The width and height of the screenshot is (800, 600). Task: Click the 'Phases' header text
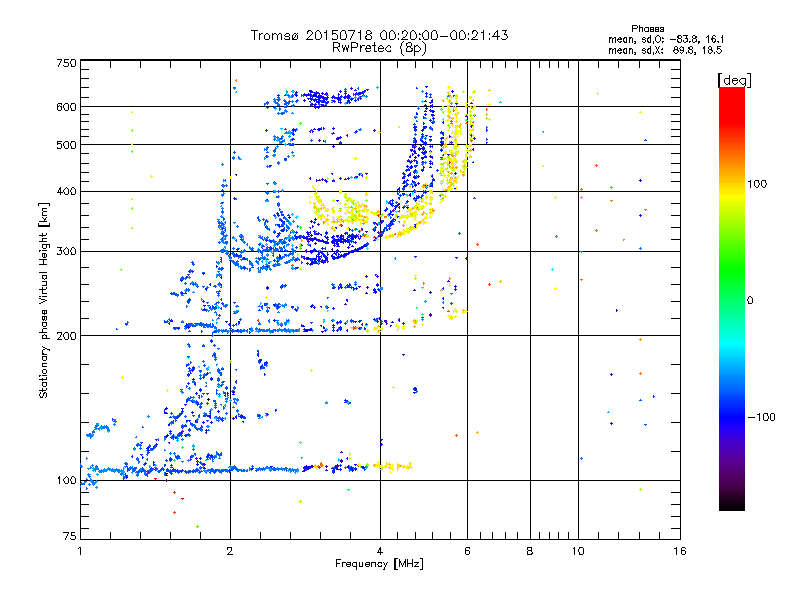pos(647,29)
